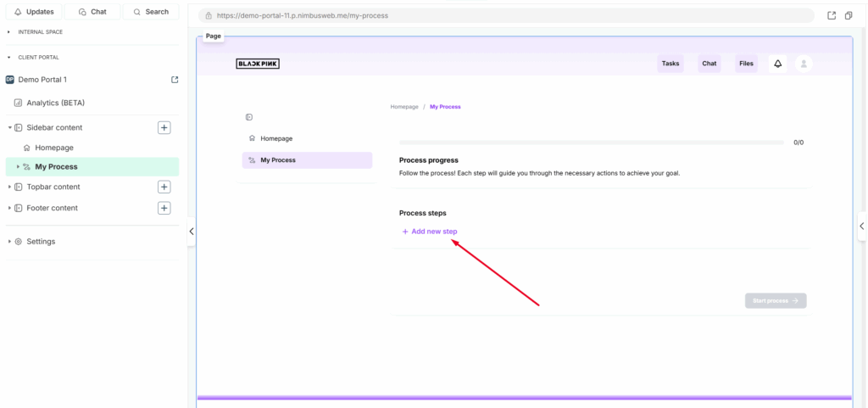Open the Chat tab at top left

(92, 12)
